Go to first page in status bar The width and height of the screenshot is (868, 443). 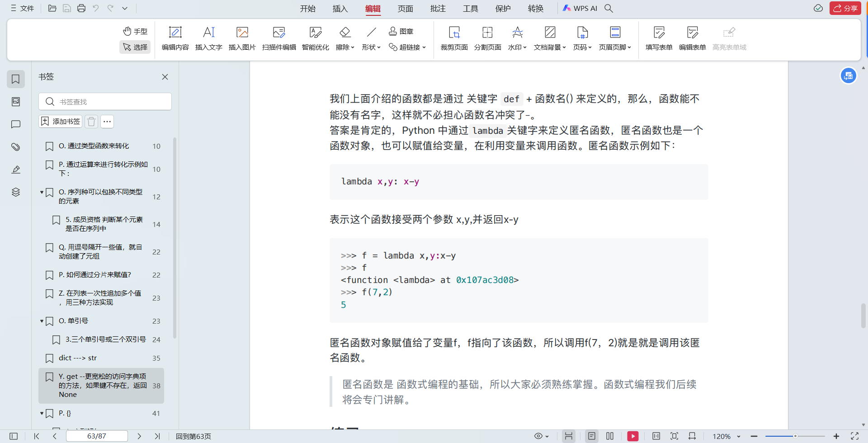coord(37,436)
